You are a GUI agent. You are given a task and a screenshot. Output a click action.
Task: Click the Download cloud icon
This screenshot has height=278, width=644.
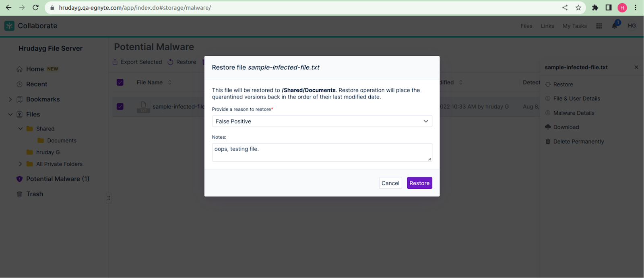point(548,127)
